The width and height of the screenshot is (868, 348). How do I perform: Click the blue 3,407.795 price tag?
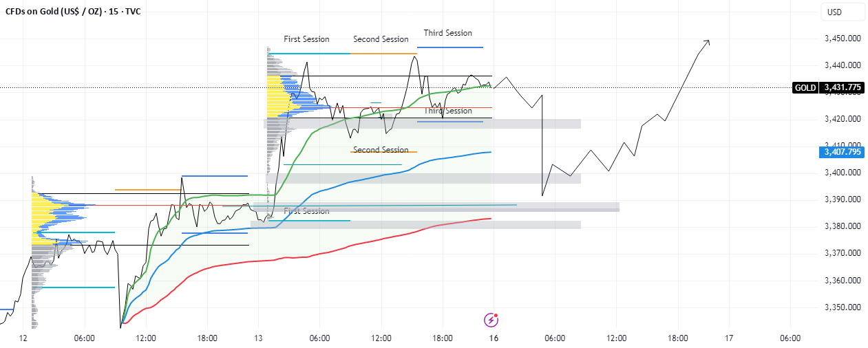[x=841, y=152]
